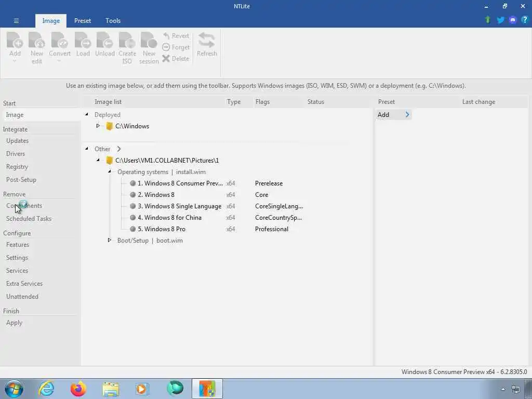Open the Twitter icon link

click(500, 20)
